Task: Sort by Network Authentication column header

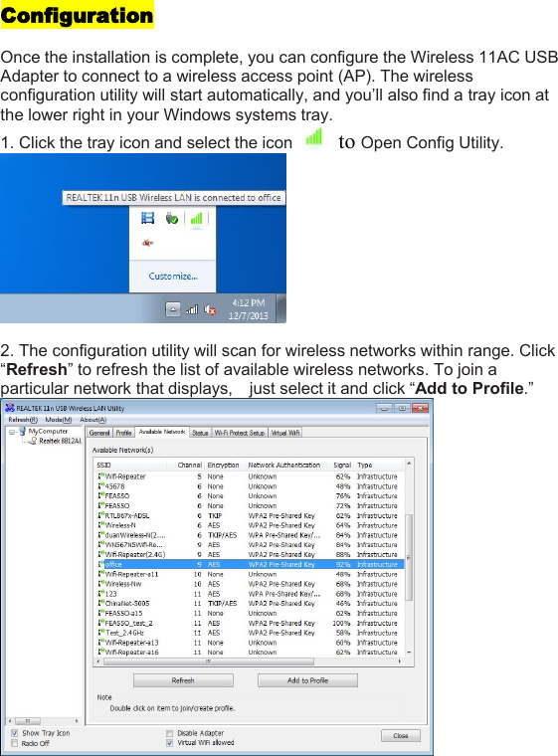Action: tap(285, 465)
